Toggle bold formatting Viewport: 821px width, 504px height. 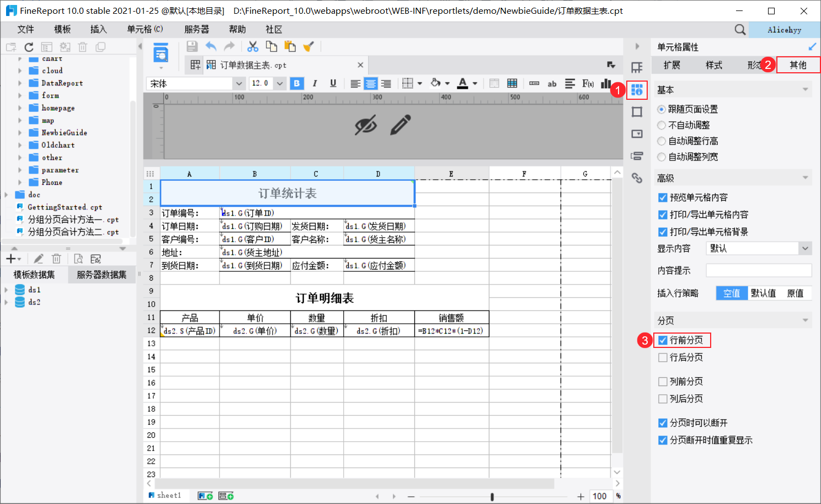point(297,83)
